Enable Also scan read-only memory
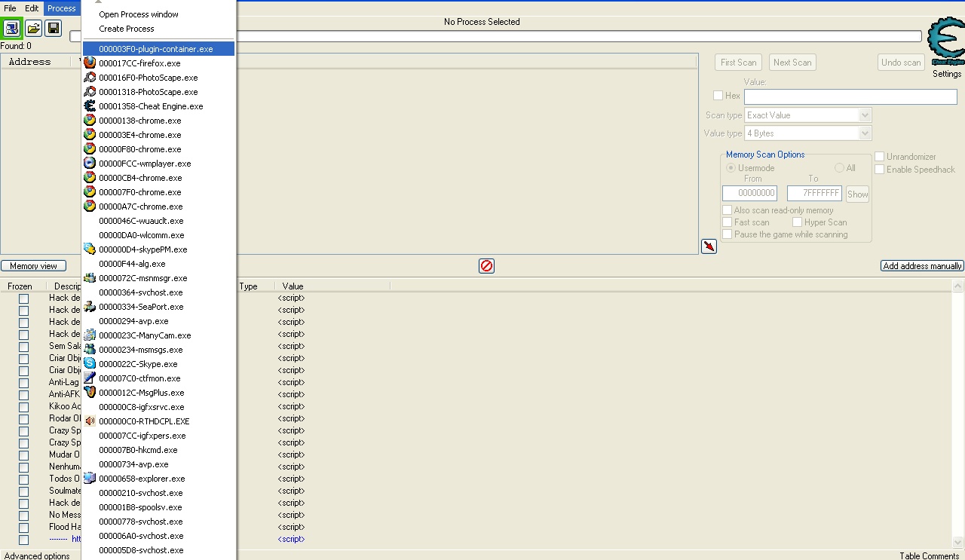The image size is (965, 560). pyautogui.click(x=727, y=210)
